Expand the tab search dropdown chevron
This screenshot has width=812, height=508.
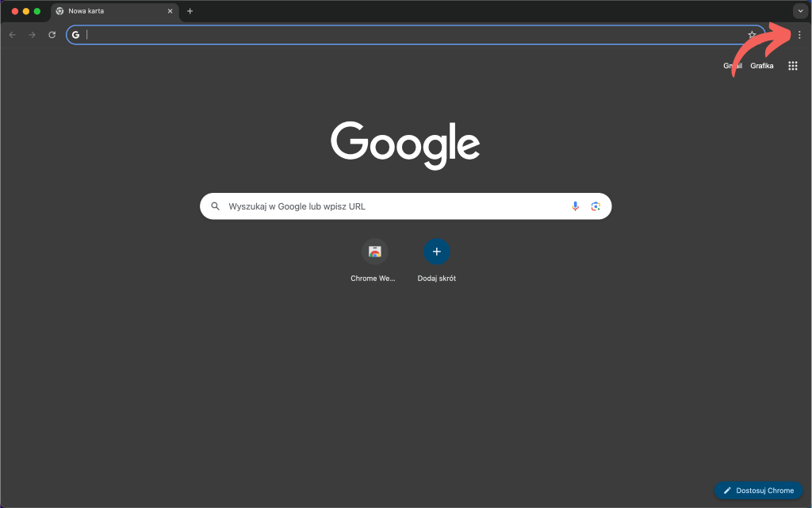(799, 11)
